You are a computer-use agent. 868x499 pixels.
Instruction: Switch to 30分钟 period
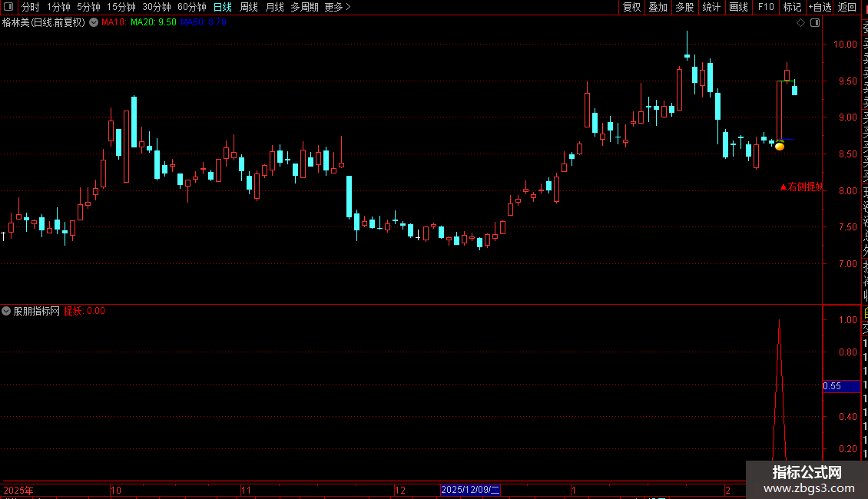click(x=156, y=7)
